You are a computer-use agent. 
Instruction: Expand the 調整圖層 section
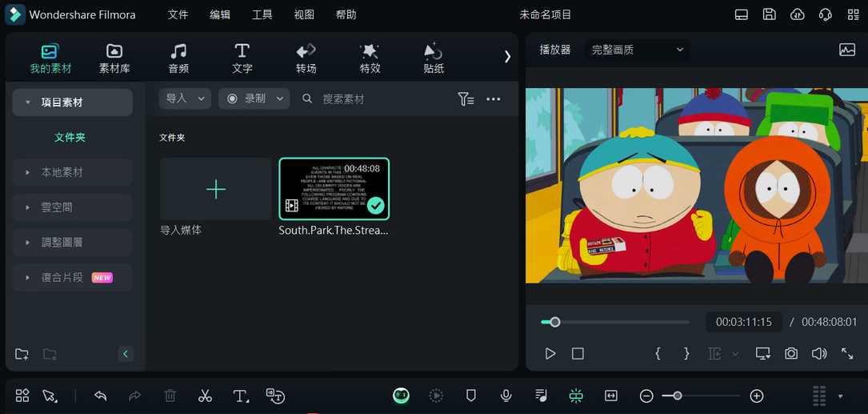73,242
